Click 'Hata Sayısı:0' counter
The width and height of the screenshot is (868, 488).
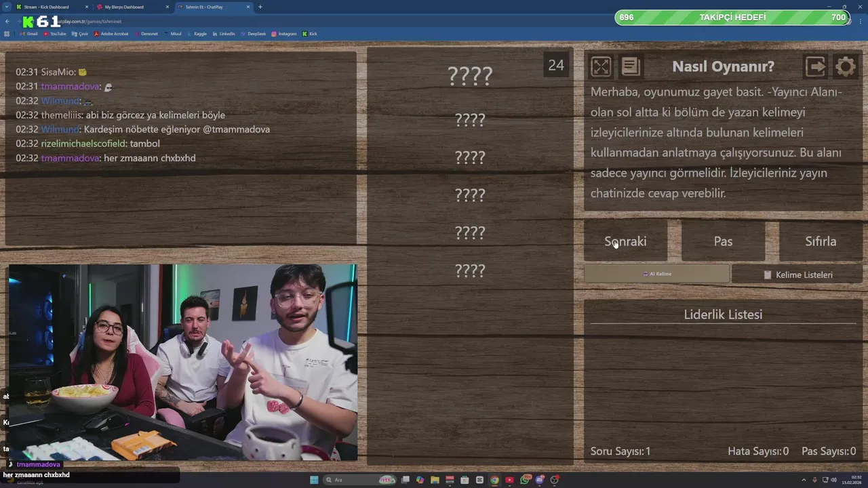(758, 451)
